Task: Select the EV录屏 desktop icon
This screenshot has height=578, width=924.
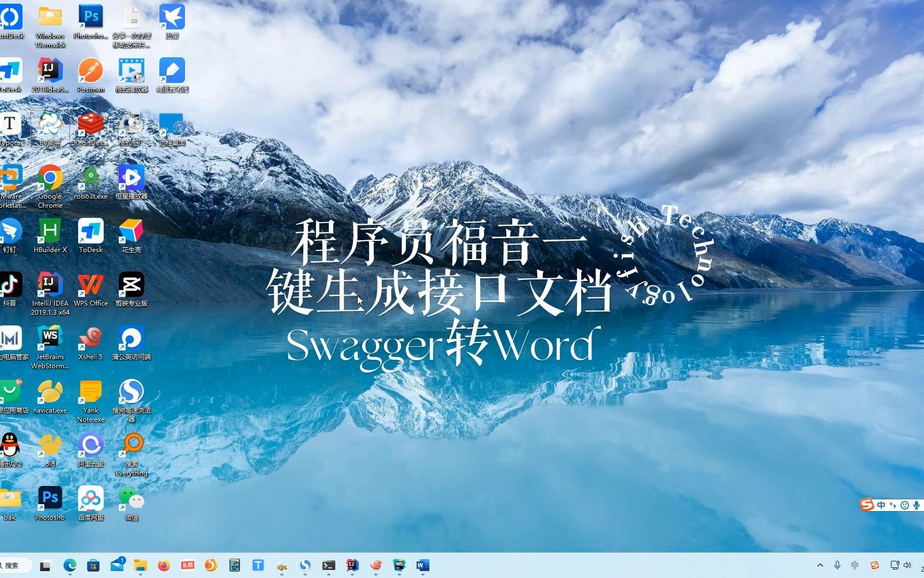Action: pyautogui.click(x=50, y=129)
